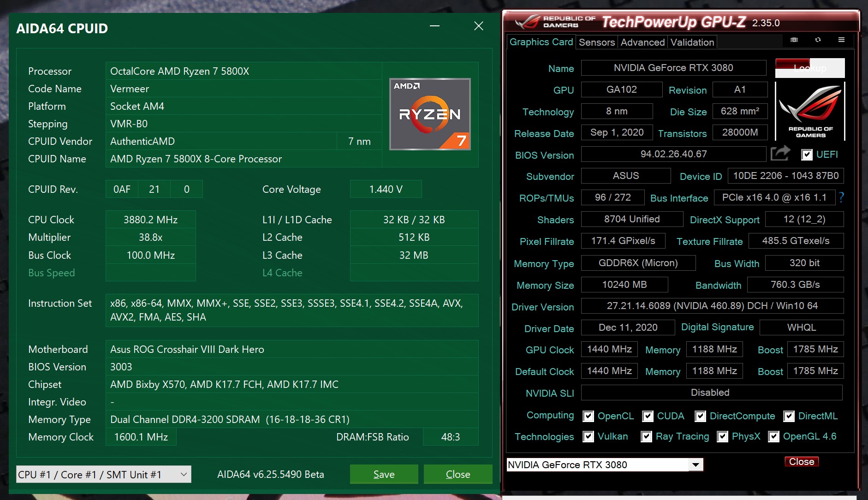Click the GPU name field RTX 3080

673,68
